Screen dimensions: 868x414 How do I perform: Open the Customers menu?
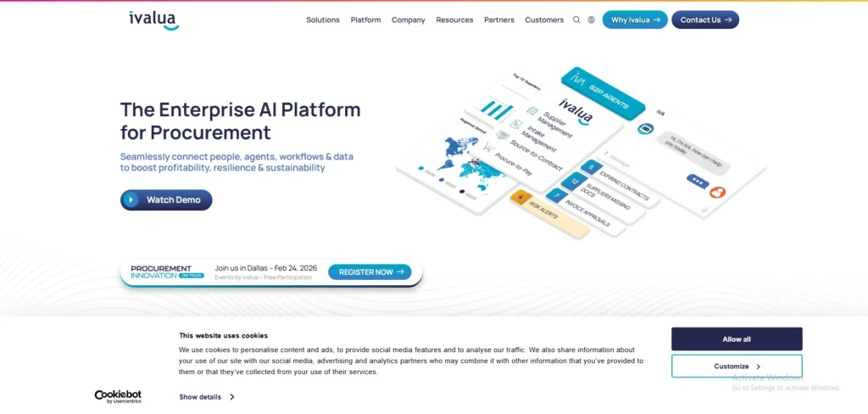click(x=544, y=20)
